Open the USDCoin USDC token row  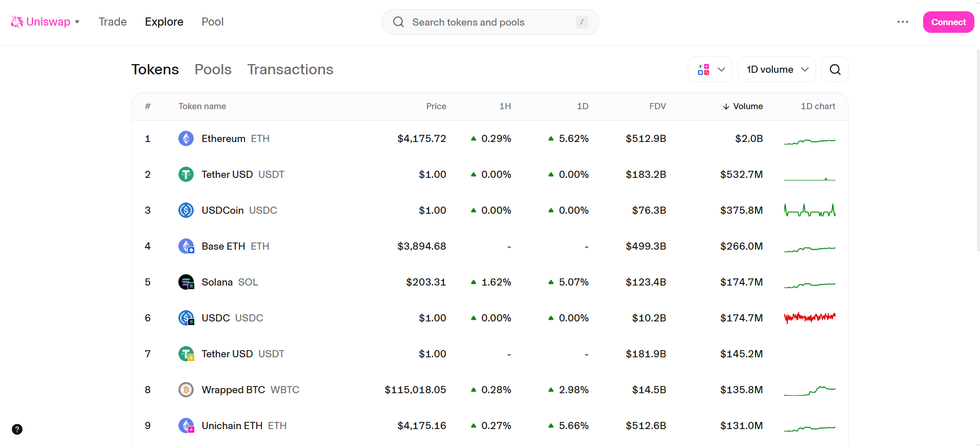[490, 210]
